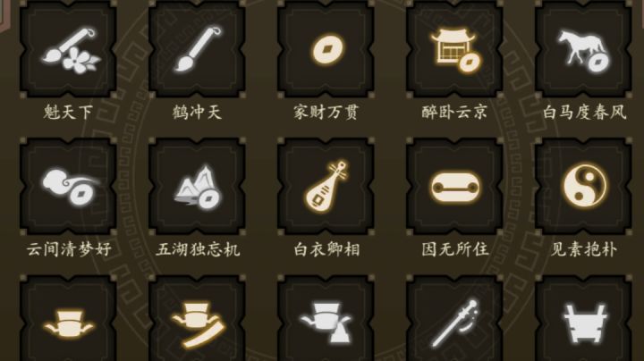Click the 白马度春风 label text
This screenshot has height=361, width=644.
click(584, 112)
